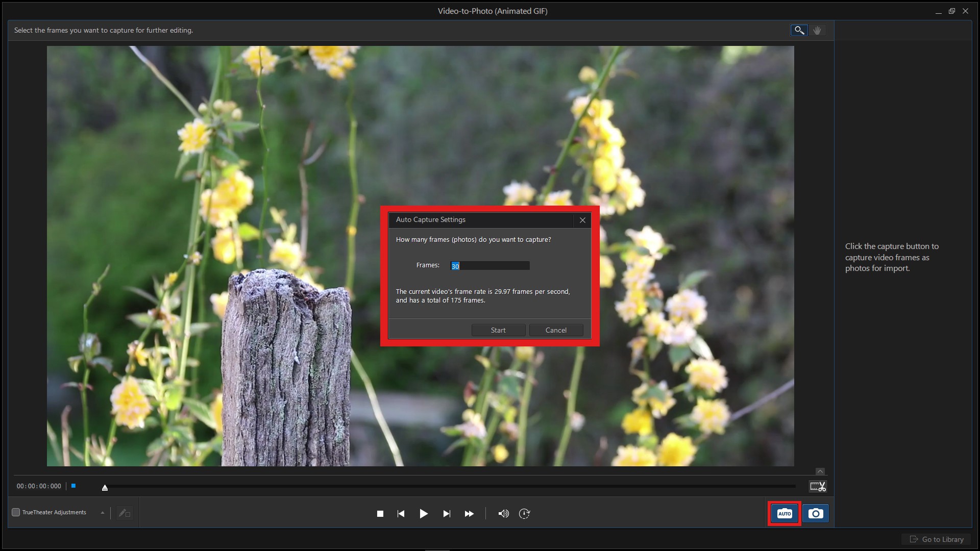Click the Frames input field
The image size is (980, 551).
tap(490, 266)
